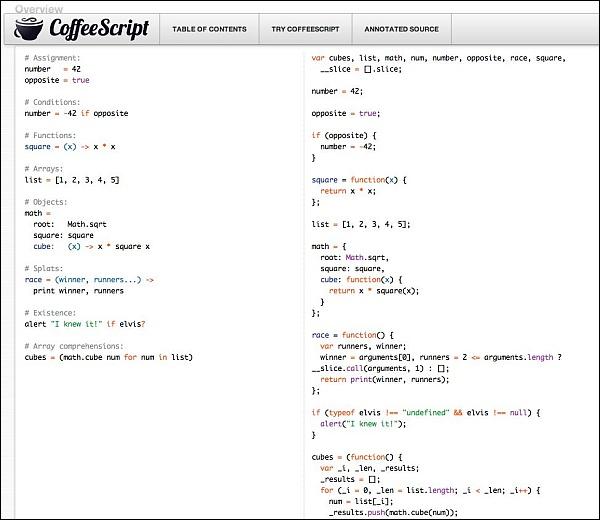Screen dimensions: 600x520
Task: Click the '# Array comprehensions:' comment line
Action: click(74, 347)
